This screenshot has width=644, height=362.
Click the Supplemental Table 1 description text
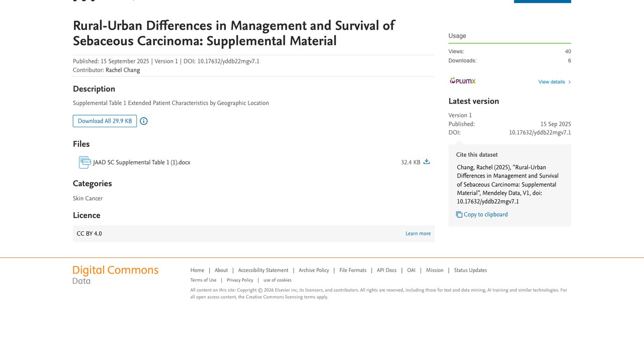coord(171,103)
